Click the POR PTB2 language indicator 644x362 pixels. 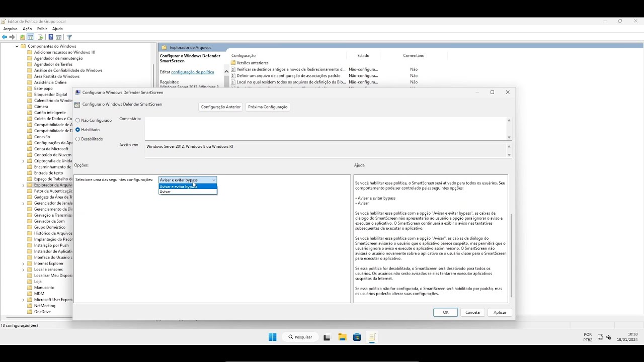(x=588, y=337)
